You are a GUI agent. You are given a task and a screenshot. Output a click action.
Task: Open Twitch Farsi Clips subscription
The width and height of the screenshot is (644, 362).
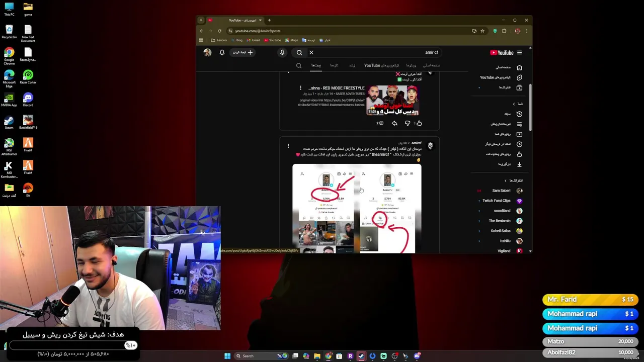[x=502, y=201]
